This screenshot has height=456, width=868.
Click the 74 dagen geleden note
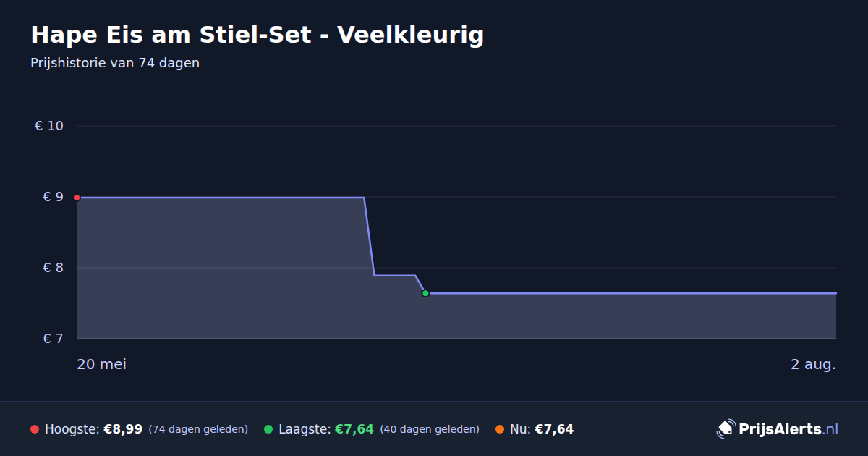pyautogui.click(x=198, y=429)
